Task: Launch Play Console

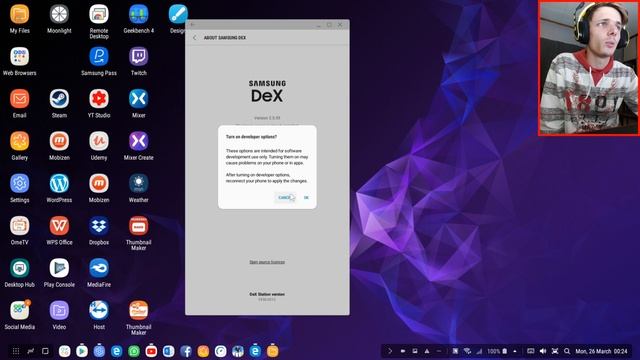Action: [59, 268]
